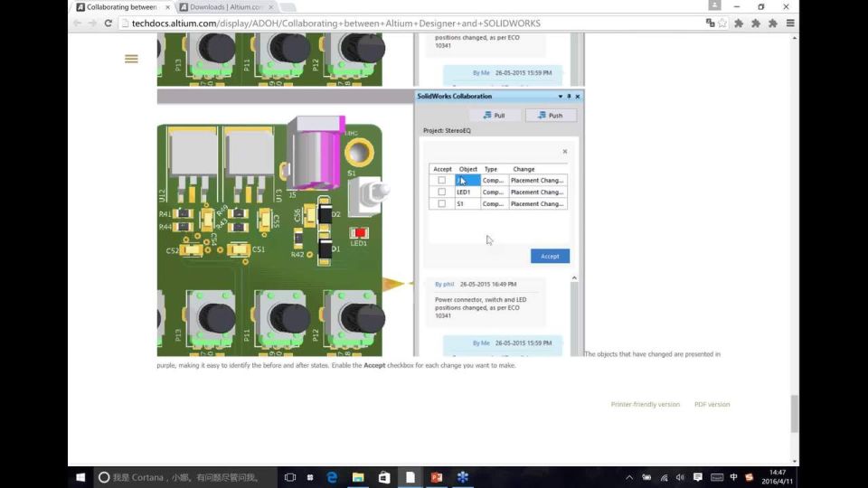Click the red LED1 component on the board
868x488 pixels.
pos(359,233)
